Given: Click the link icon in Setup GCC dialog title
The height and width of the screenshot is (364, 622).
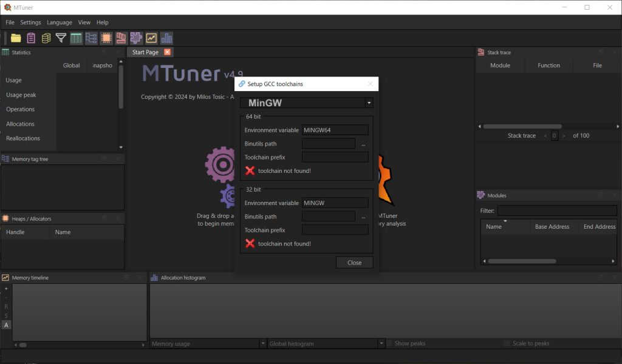Looking at the screenshot, I should (x=242, y=84).
